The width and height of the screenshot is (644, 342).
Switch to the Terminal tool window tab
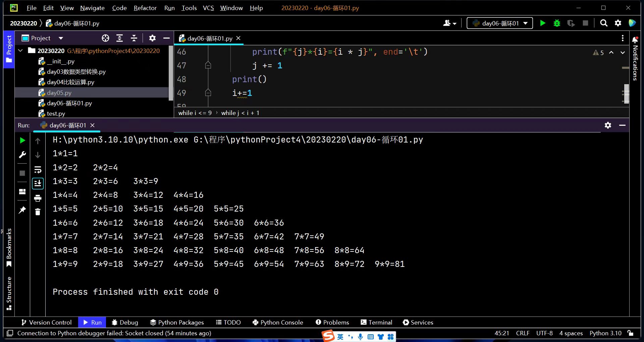376,322
